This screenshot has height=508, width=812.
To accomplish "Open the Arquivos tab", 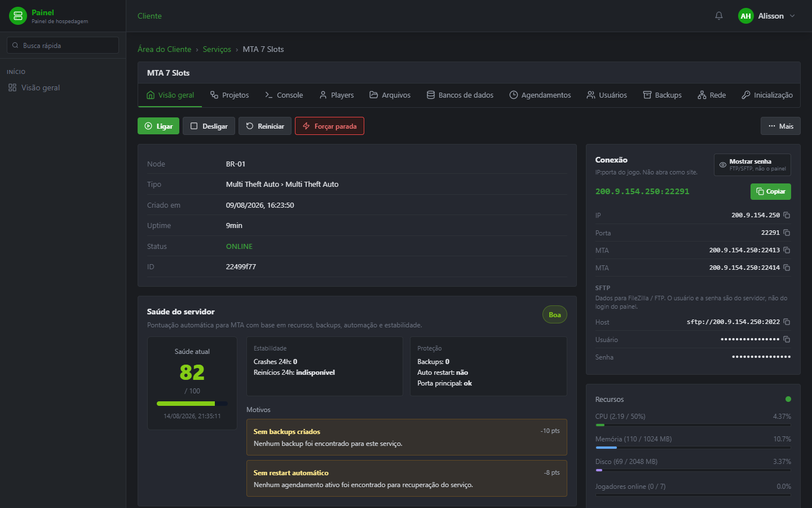I will [390, 95].
